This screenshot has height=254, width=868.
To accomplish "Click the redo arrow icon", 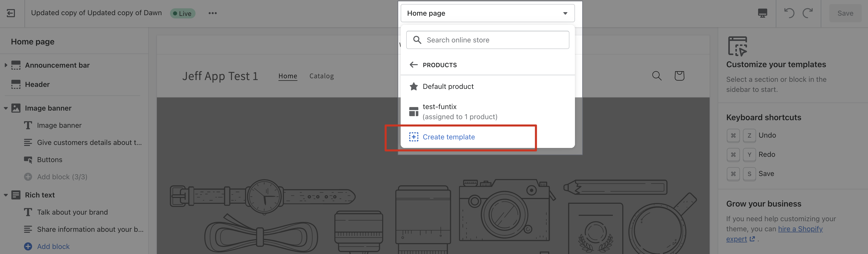I will pos(808,13).
